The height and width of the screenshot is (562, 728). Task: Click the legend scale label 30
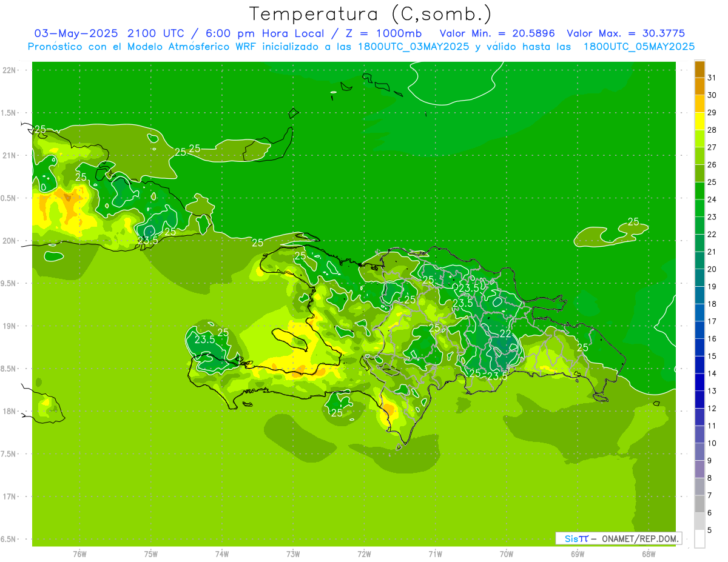coord(712,95)
